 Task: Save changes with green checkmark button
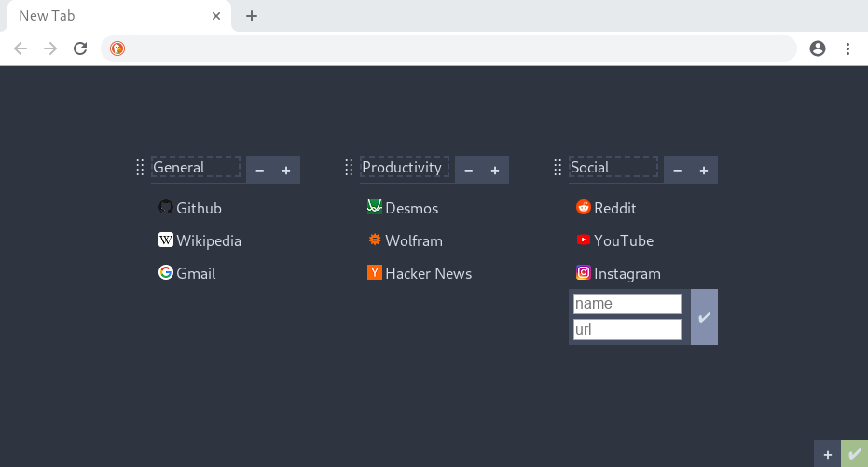coord(854,454)
